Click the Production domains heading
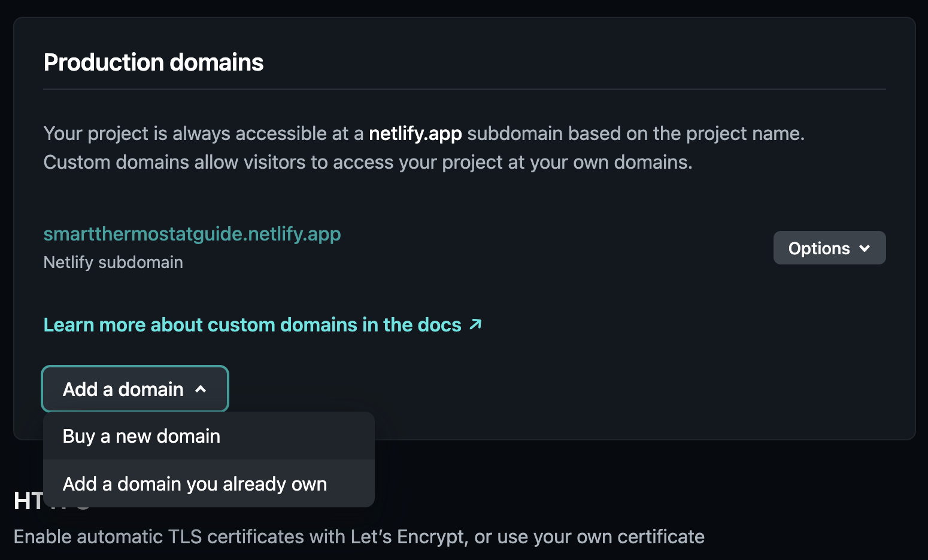This screenshot has height=560, width=928. click(x=153, y=62)
